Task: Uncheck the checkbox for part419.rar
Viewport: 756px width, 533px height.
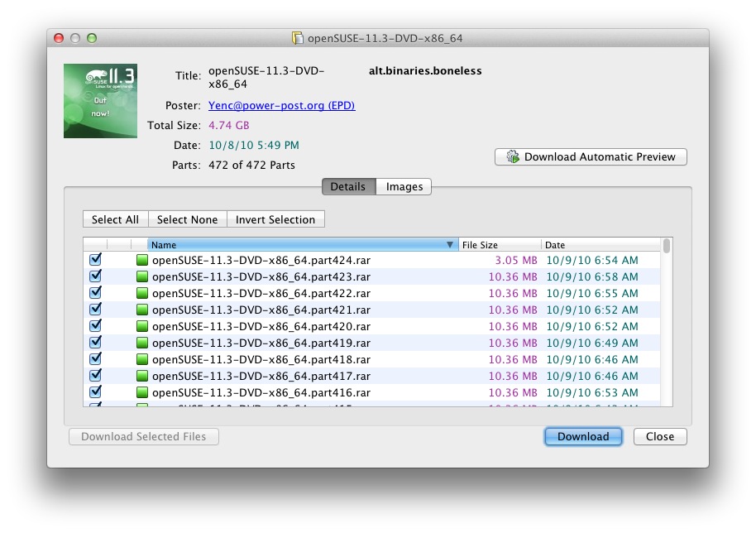Action: click(95, 342)
